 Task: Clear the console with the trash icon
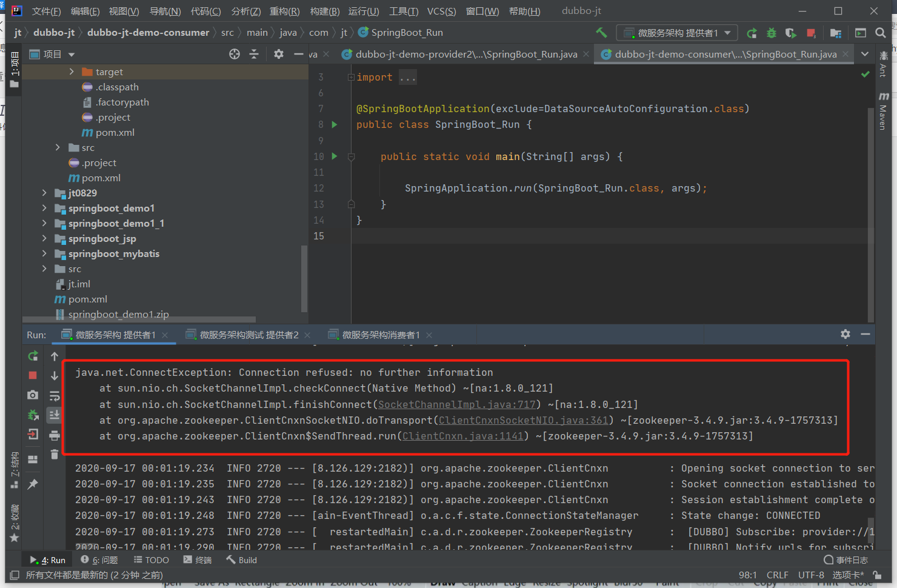click(x=55, y=454)
